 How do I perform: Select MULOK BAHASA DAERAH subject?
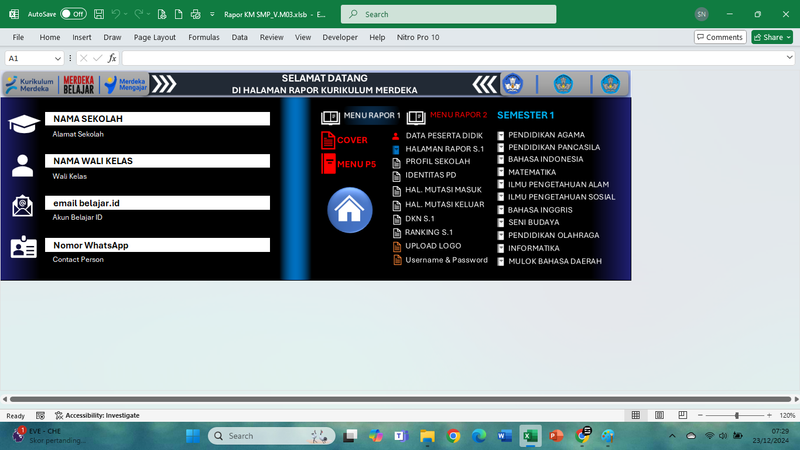[555, 261]
